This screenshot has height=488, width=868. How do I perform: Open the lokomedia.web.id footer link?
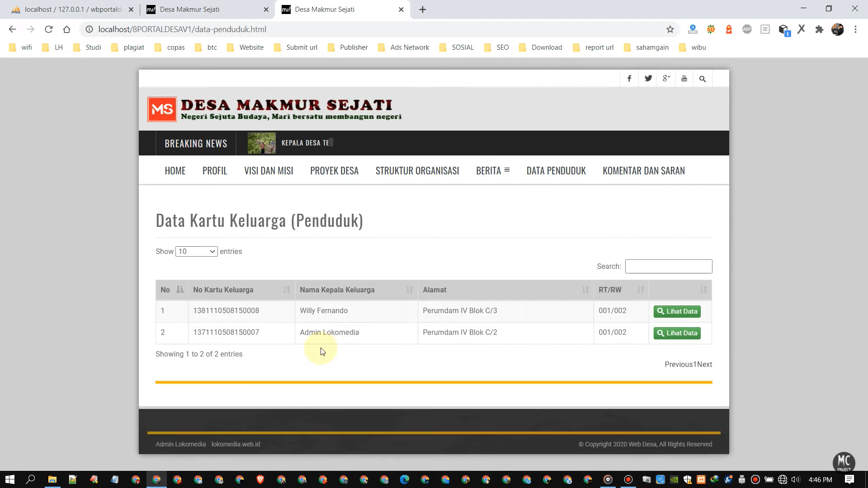click(x=236, y=444)
